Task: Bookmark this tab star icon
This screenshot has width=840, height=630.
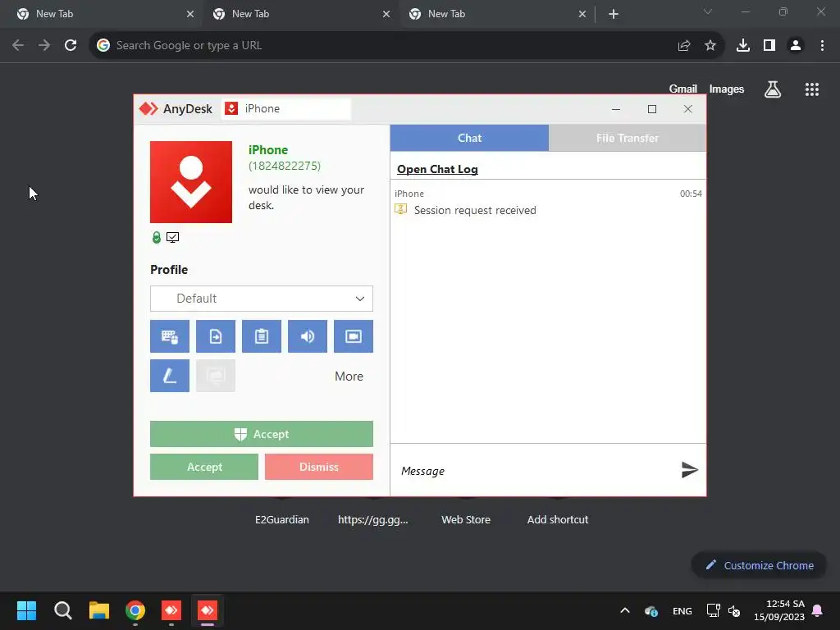Action: coord(710,46)
